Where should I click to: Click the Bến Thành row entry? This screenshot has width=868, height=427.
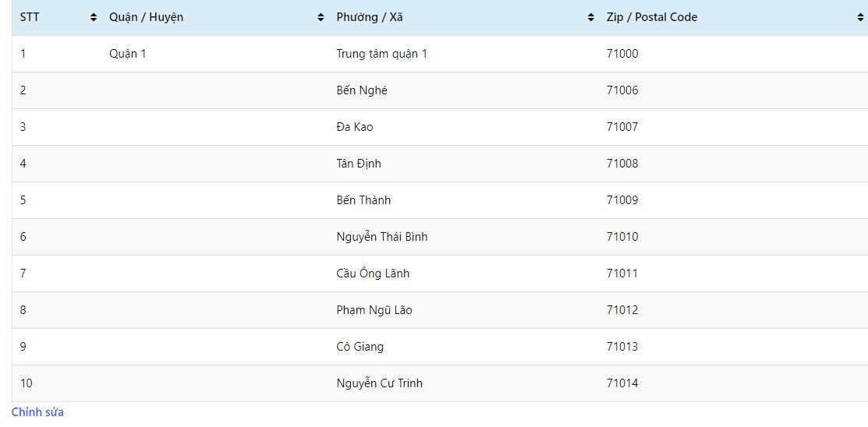[x=440, y=200]
